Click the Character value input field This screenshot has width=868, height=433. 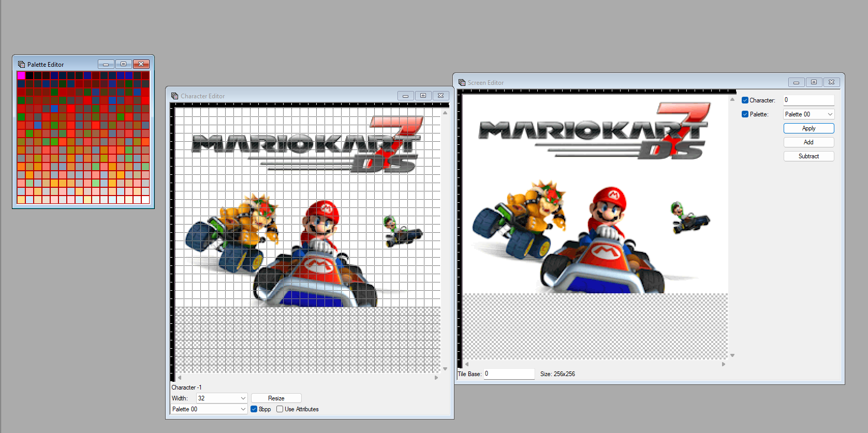(x=808, y=100)
